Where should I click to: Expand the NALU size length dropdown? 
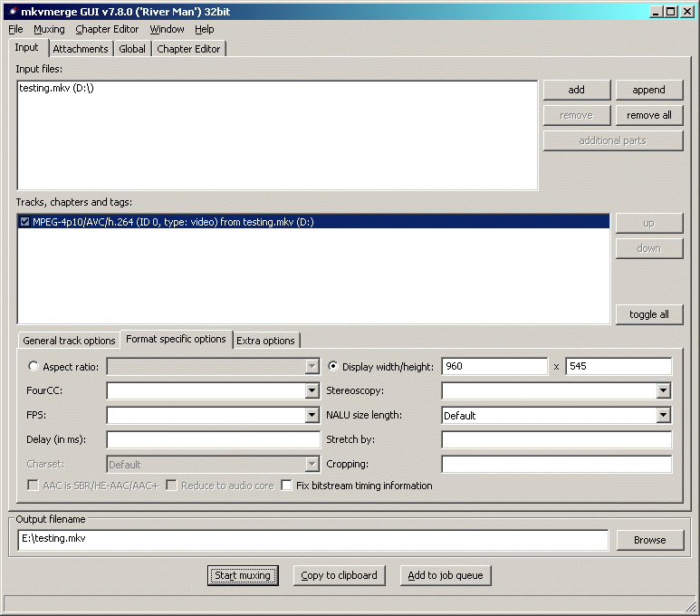pyautogui.click(x=664, y=416)
